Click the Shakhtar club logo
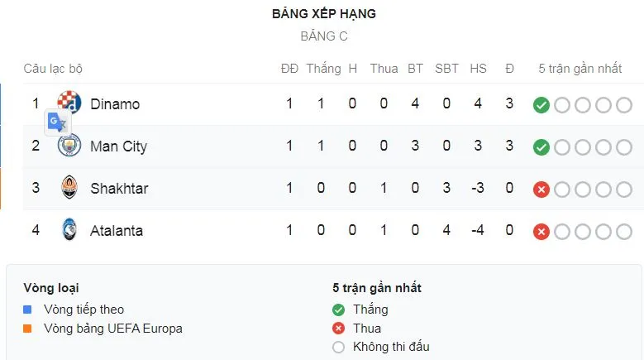The height and width of the screenshot is (360, 644). (69, 188)
